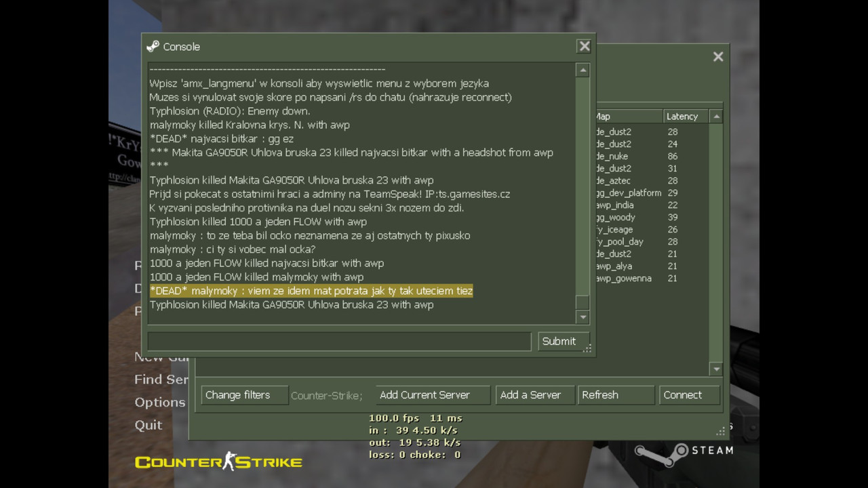Click 'Typhlosion (RADIO): Enemy down.' line
868x488 pixels.
coord(230,111)
